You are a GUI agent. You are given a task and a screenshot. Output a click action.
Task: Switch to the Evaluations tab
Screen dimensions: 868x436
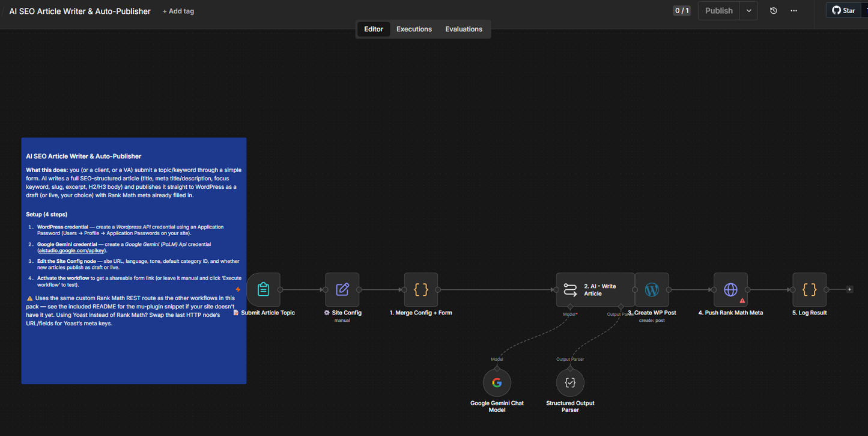coord(464,29)
